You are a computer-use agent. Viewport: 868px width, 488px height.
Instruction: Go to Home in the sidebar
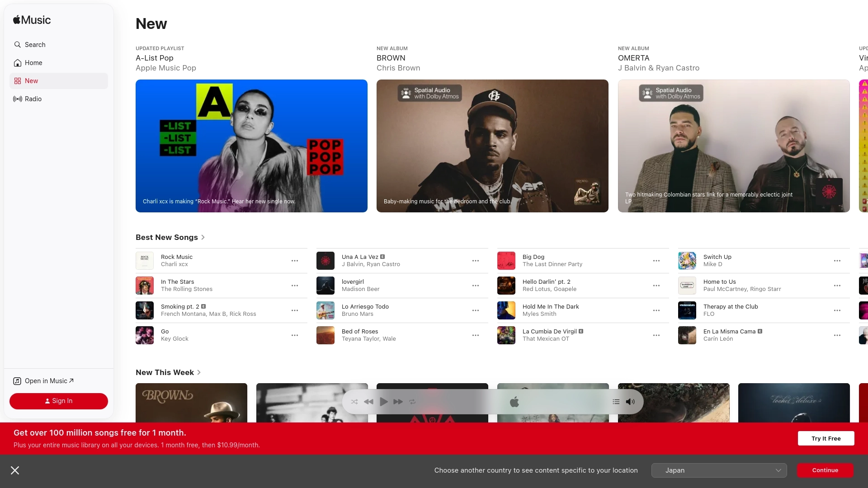[x=59, y=63]
